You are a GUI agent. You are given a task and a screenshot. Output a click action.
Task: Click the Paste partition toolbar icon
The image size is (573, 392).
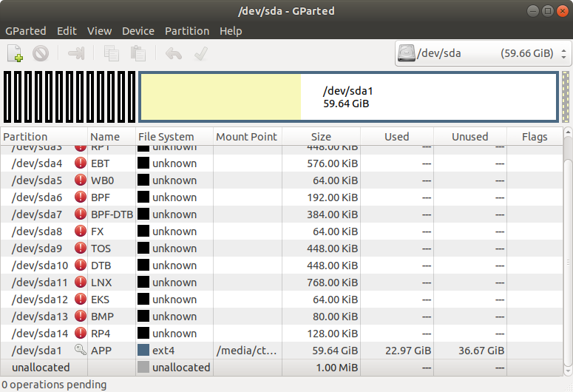tap(138, 53)
